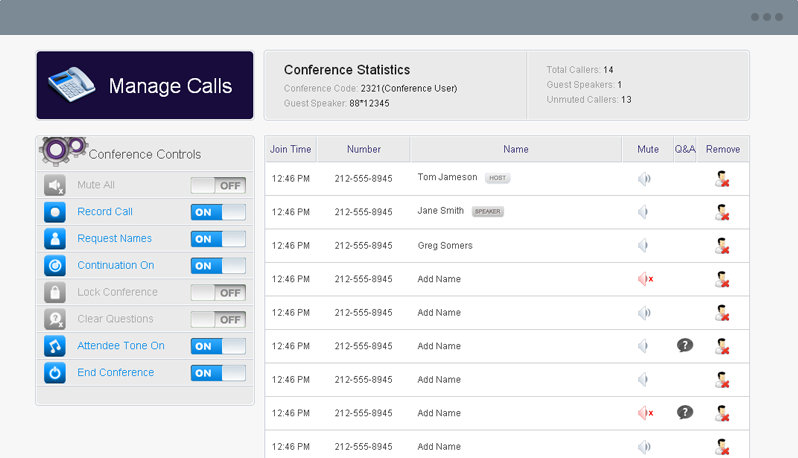
Task: Mute Jane Smith using her speaker icon
Action: [643, 212]
